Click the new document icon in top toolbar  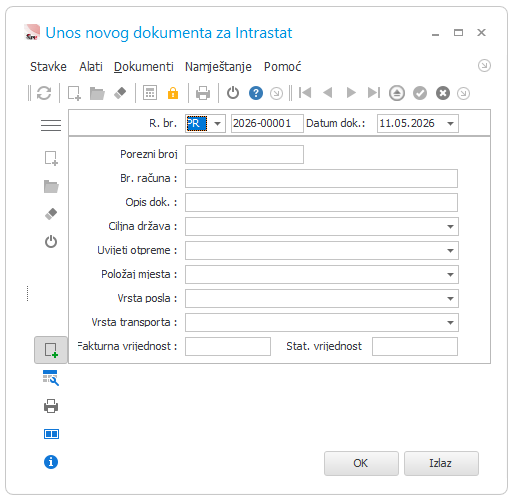pos(74,93)
